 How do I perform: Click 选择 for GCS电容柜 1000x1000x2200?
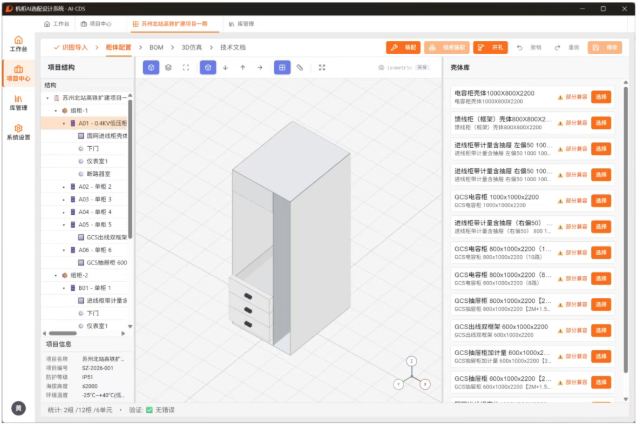tap(601, 201)
